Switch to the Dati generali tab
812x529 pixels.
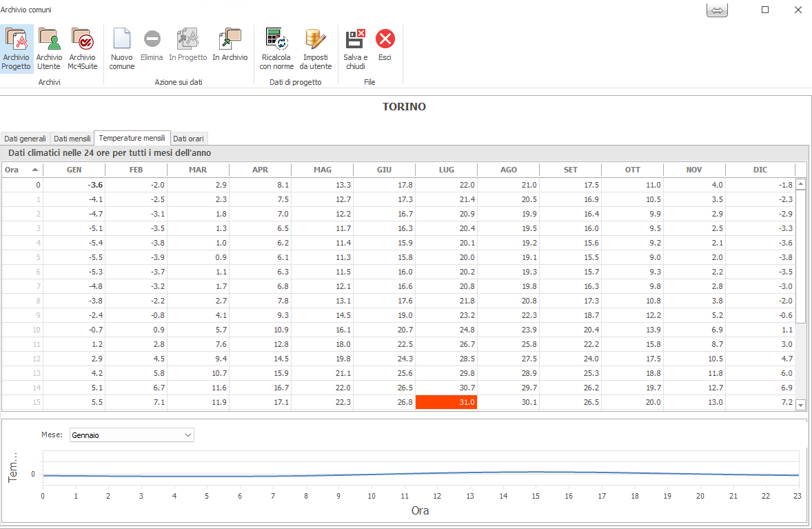coord(25,139)
